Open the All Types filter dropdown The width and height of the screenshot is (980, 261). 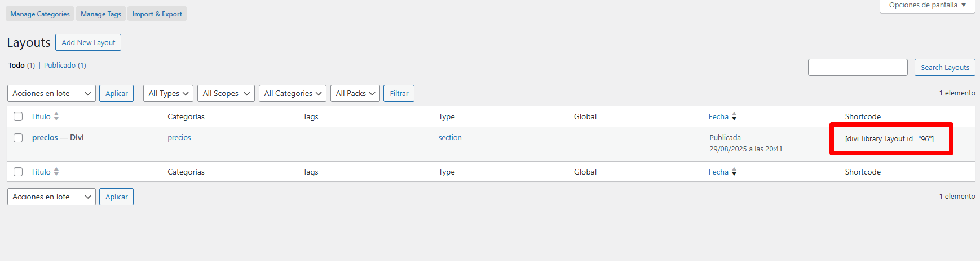(x=168, y=93)
